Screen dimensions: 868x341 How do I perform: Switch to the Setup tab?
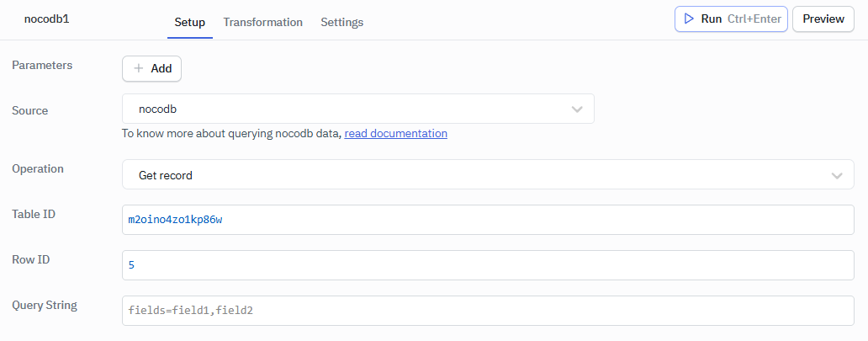click(189, 22)
